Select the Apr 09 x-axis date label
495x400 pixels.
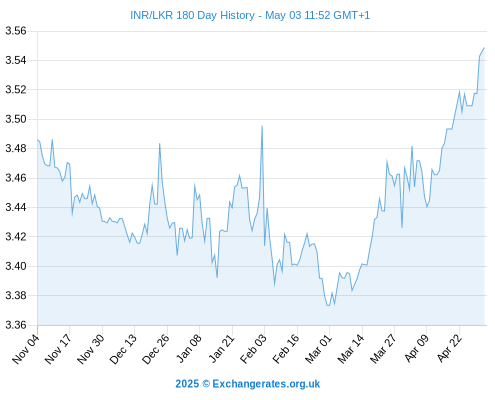[x=416, y=349]
